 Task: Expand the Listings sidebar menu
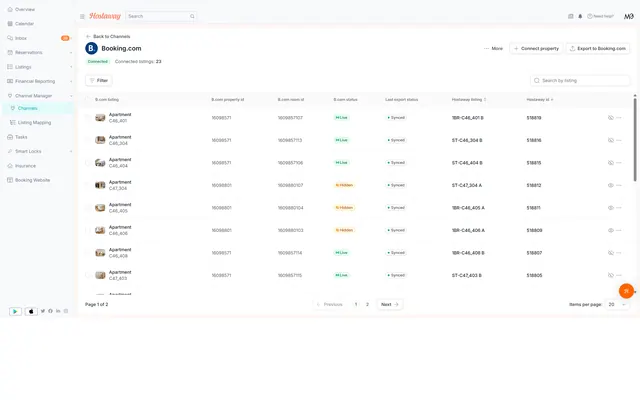pos(71,67)
